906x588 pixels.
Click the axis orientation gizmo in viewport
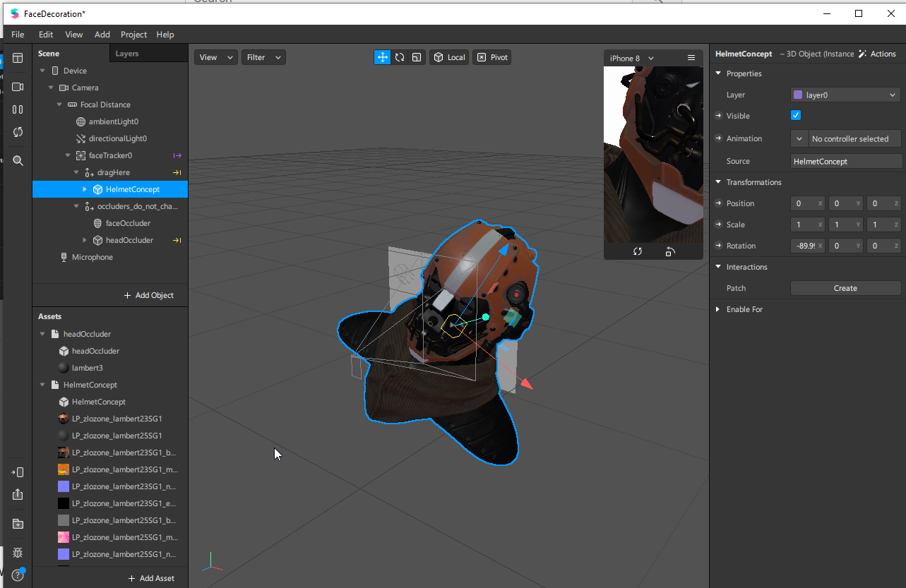[211, 563]
